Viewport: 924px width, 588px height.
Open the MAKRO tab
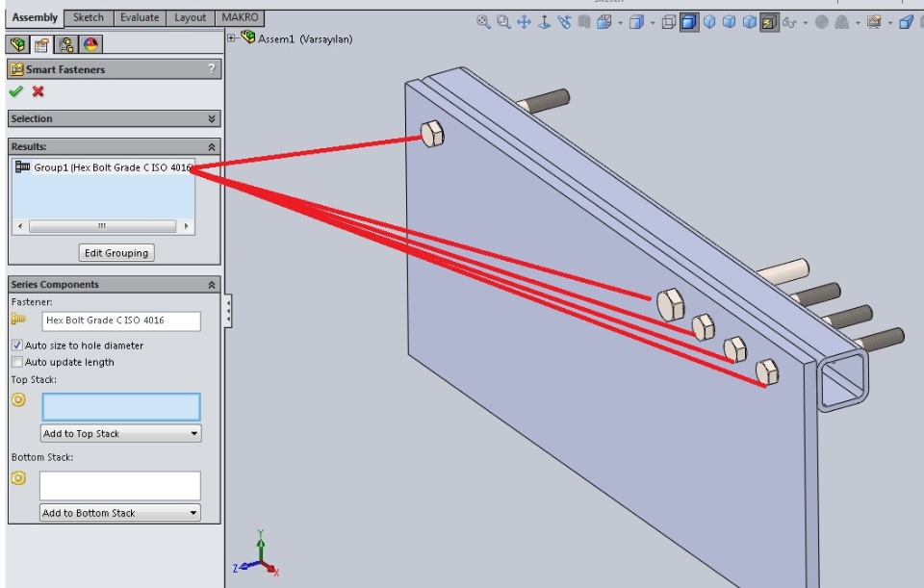coord(240,17)
